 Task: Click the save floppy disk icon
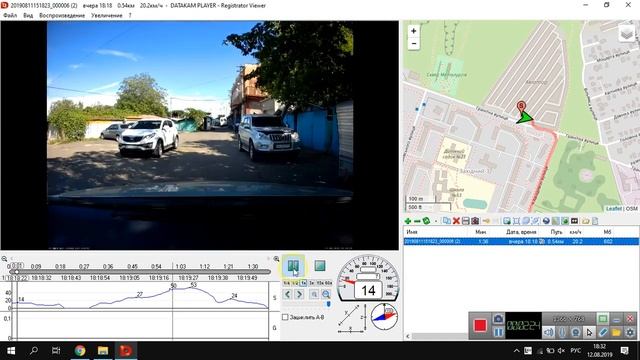click(466, 221)
